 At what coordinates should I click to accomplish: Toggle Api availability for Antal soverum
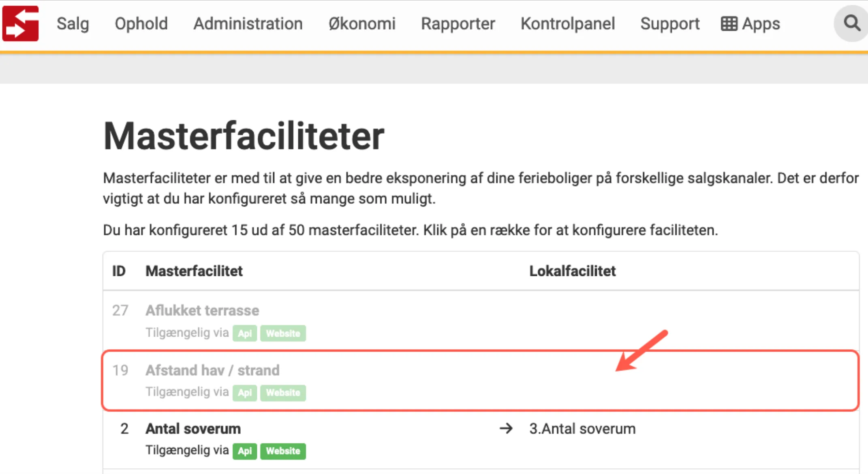pyautogui.click(x=245, y=451)
